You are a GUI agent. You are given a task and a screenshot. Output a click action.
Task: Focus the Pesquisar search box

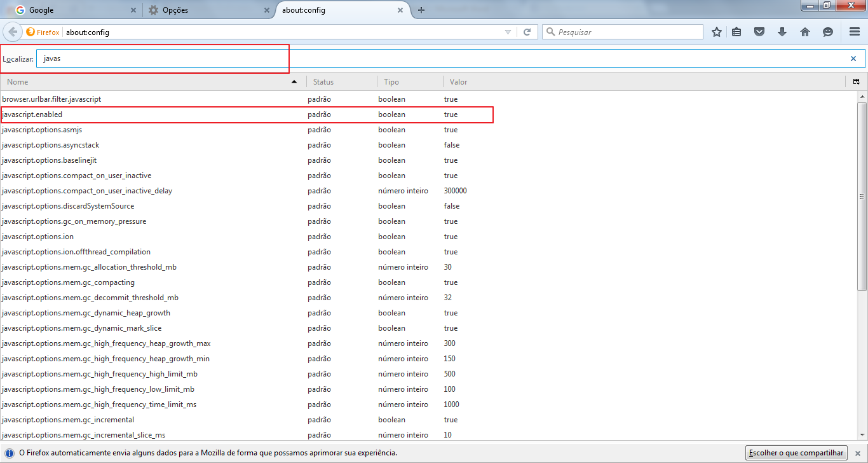pos(623,32)
